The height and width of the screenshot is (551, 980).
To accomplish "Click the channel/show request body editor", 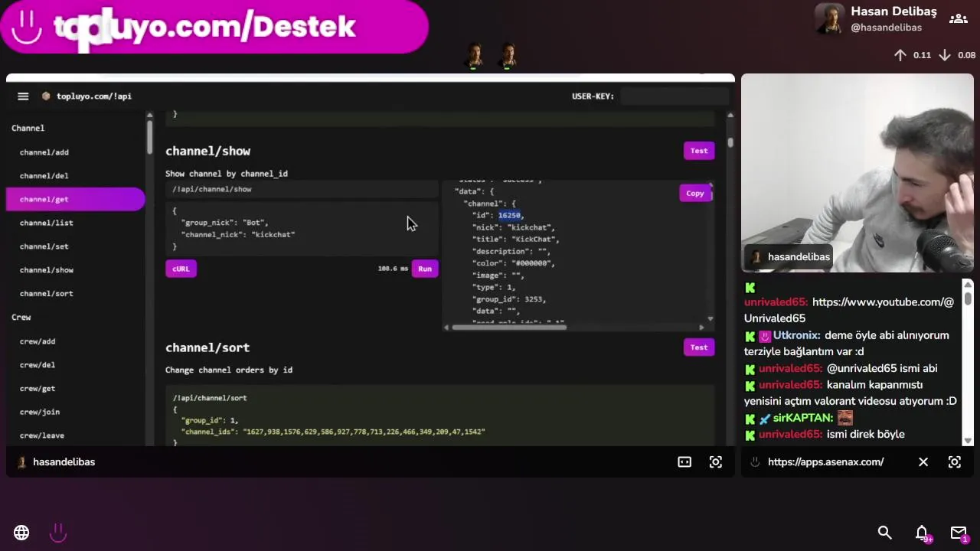I will 302,228.
